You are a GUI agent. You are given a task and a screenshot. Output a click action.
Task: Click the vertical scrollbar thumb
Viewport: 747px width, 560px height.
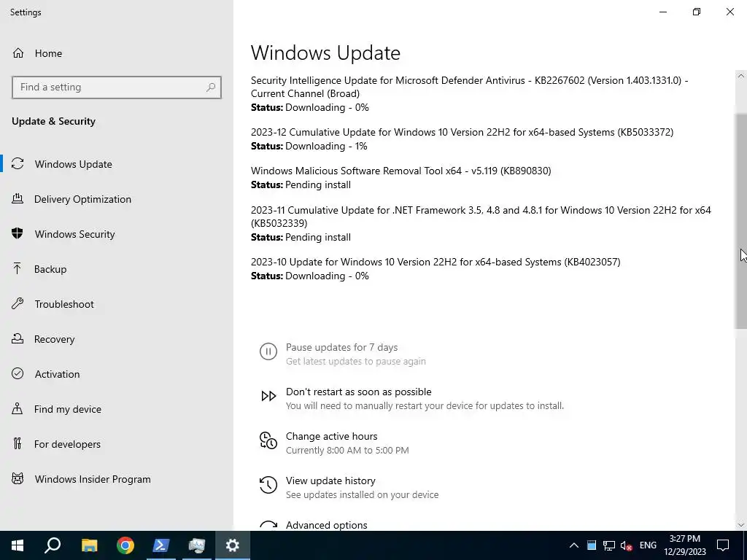[x=741, y=221]
